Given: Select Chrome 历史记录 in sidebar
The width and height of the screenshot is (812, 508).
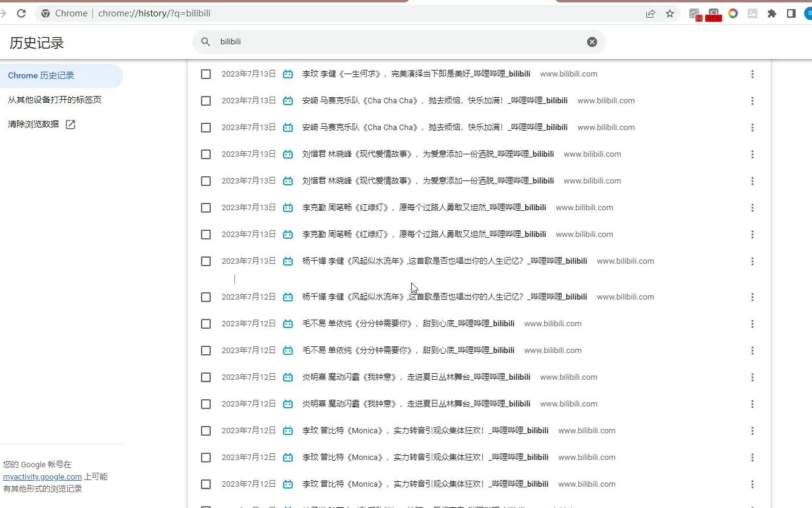Looking at the screenshot, I should point(61,76).
